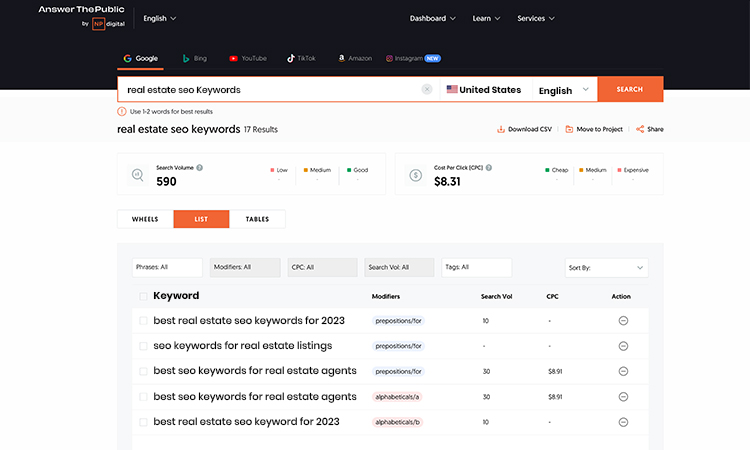Click the Share link
The image size is (750, 450).
650,129
